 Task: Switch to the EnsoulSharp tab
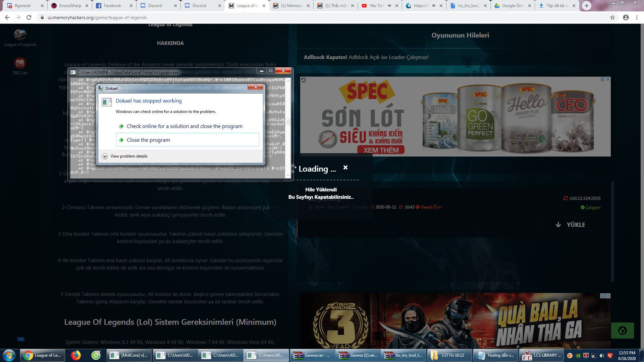[70, 6]
